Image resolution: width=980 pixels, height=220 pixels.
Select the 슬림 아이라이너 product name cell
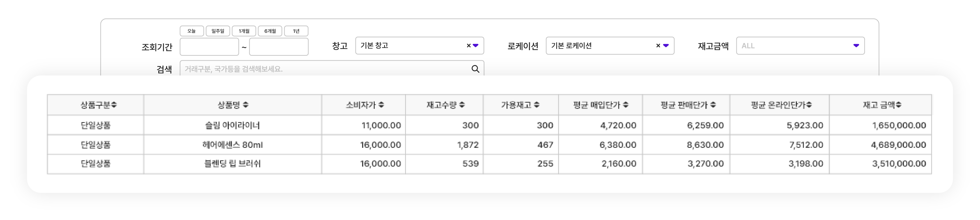click(x=233, y=125)
